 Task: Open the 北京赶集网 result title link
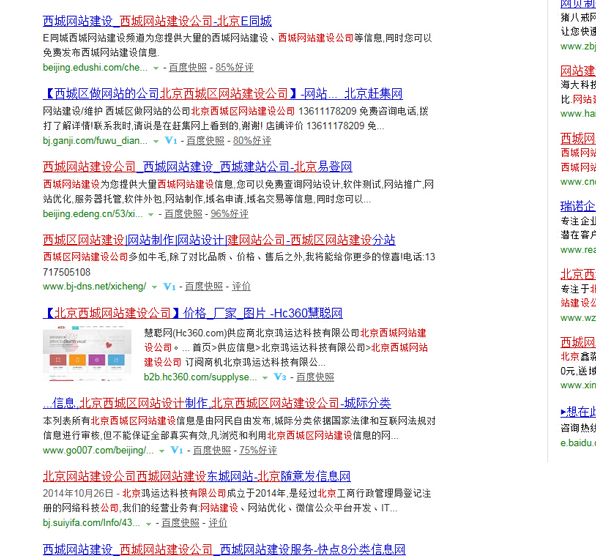223,94
